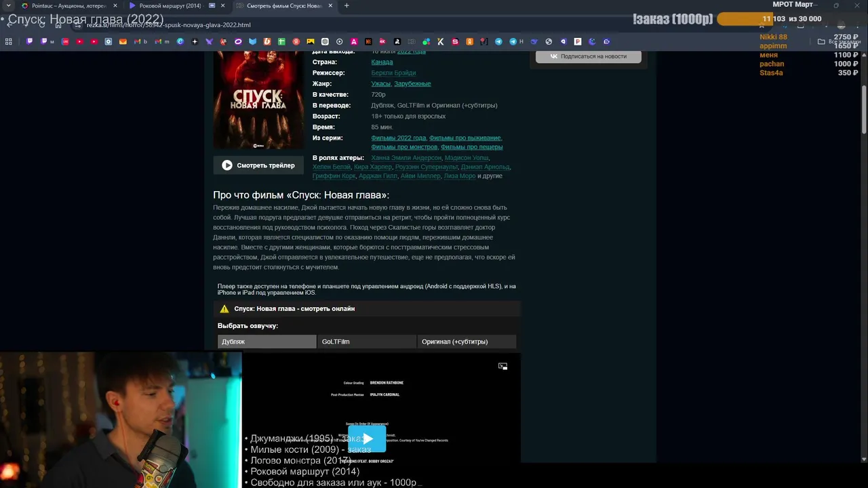Open the Беркли Брэйди director link
This screenshot has height=488, width=868.
(393, 73)
